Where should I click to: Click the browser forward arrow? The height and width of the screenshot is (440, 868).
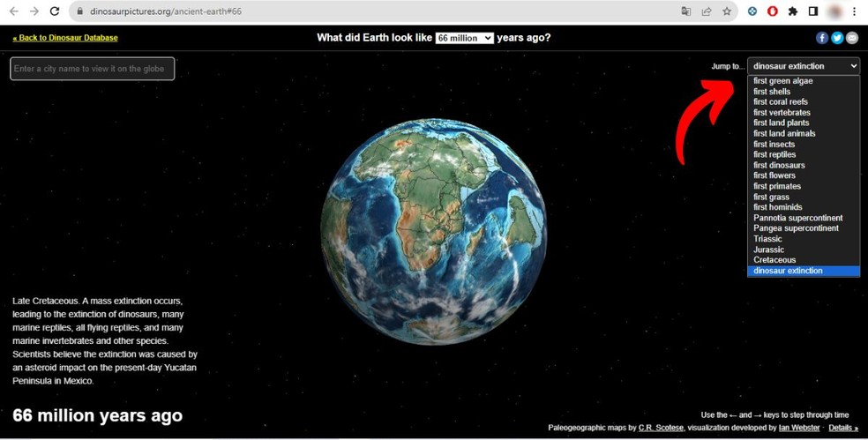(34, 11)
